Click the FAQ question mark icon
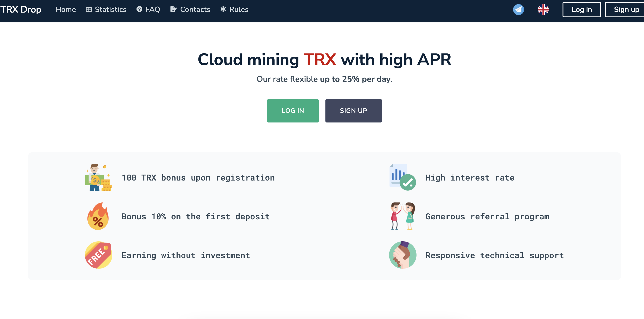The height and width of the screenshot is (319, 644). tap(139, 9)
